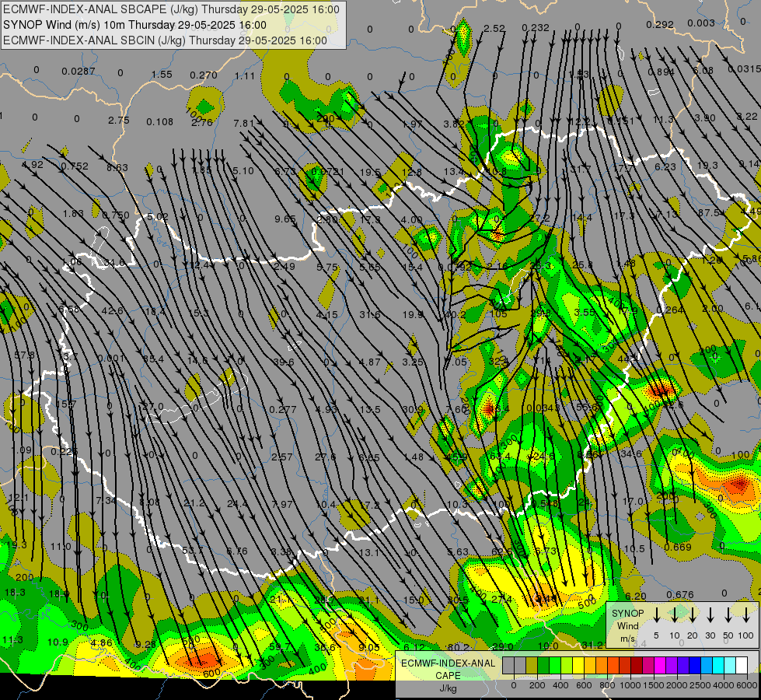The image size is (761, 700).
Task: Click the SYNOP Wind m/s legend label
Action: 627,625
